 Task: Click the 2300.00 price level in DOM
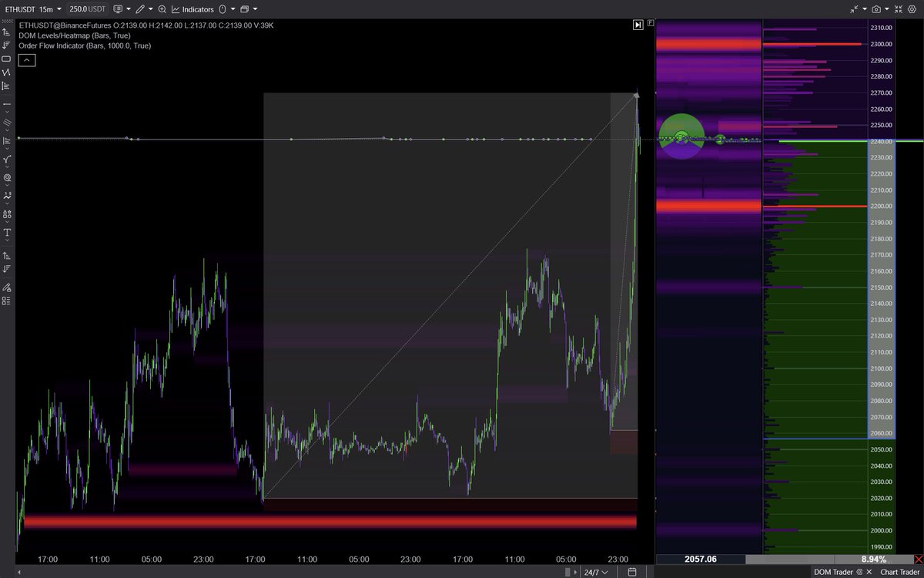[x=881, y=44]
